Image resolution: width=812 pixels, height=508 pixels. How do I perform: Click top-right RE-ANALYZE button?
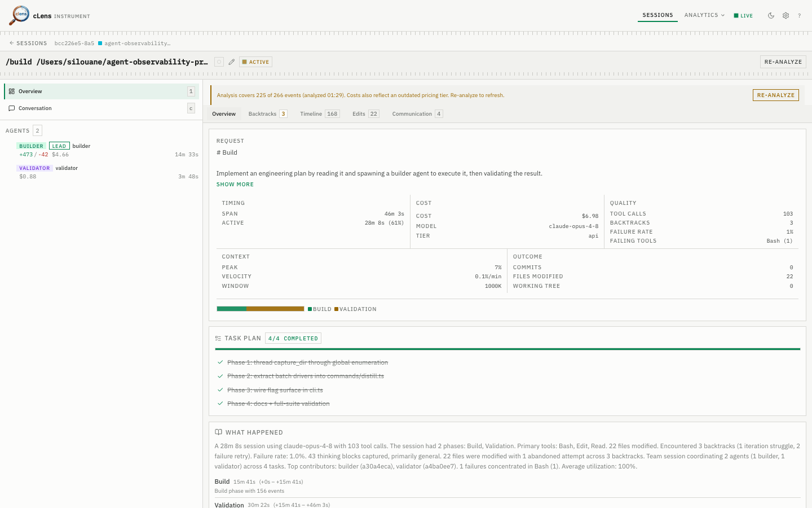[783, 62]
